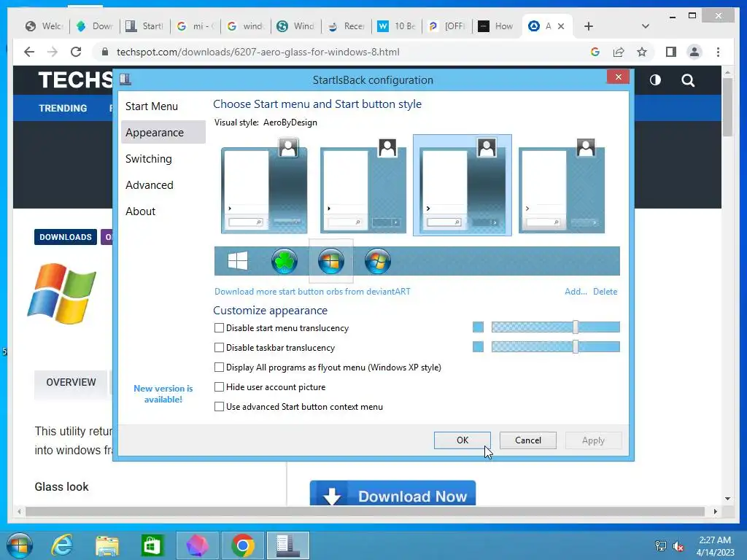Select the first start menu style thumbnail
747x560 pixels.
264,185
